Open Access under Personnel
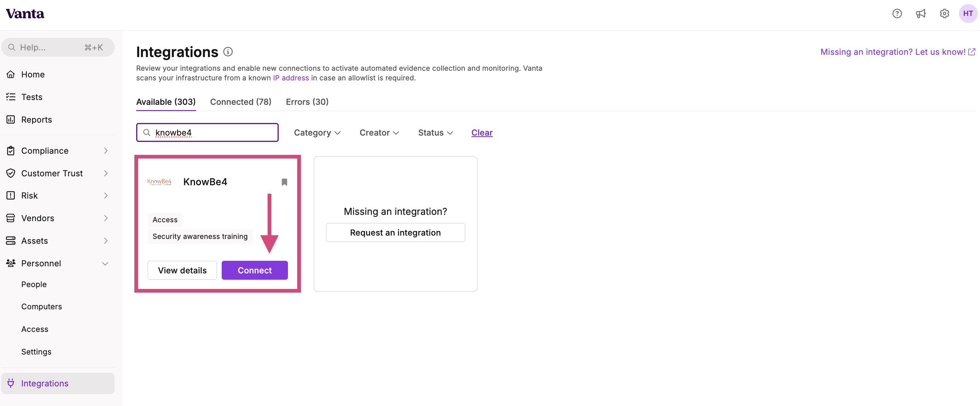 point(35,329)
